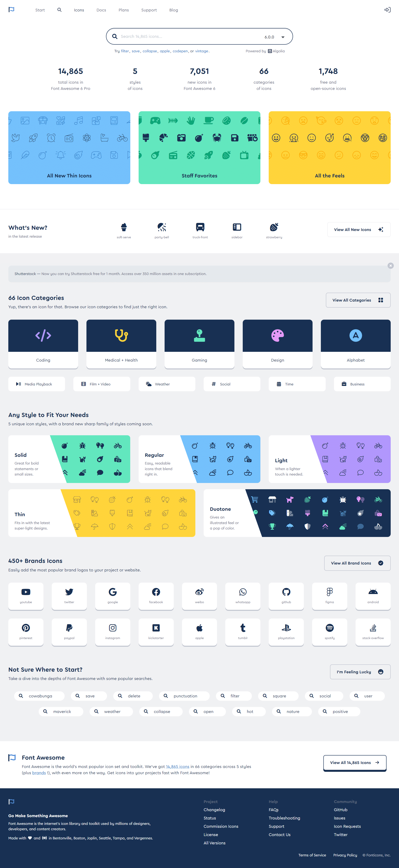The height and width of the screenshot is (868, 399).
Task: Open the google brand icon
Action: 113,596
